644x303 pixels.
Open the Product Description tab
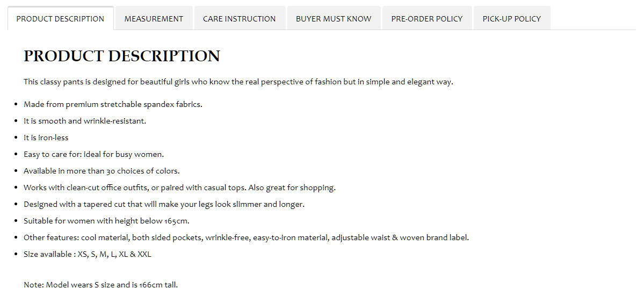(x=60, y=18)
